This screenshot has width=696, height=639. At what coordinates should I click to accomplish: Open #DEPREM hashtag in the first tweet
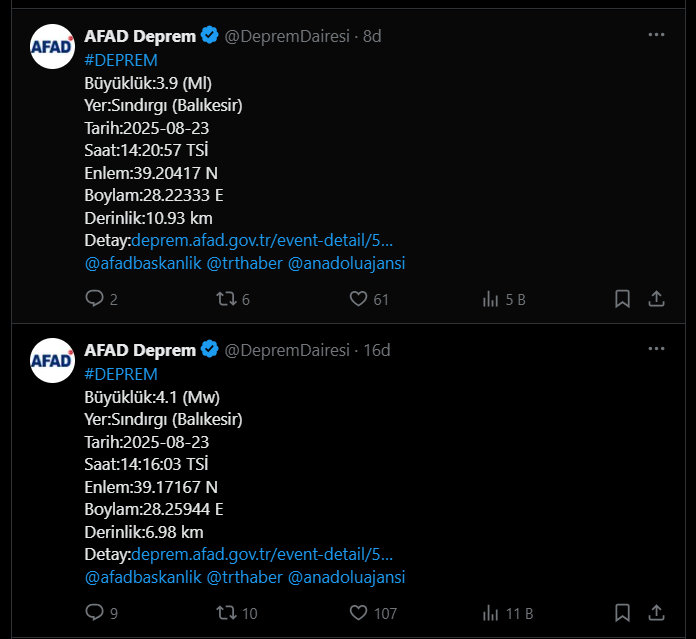[121, 60]
